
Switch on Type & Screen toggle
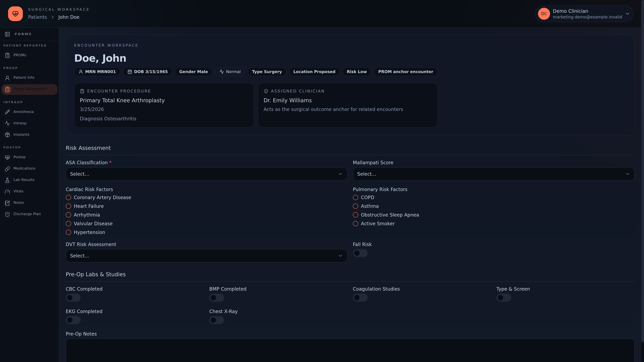[503, 297]
